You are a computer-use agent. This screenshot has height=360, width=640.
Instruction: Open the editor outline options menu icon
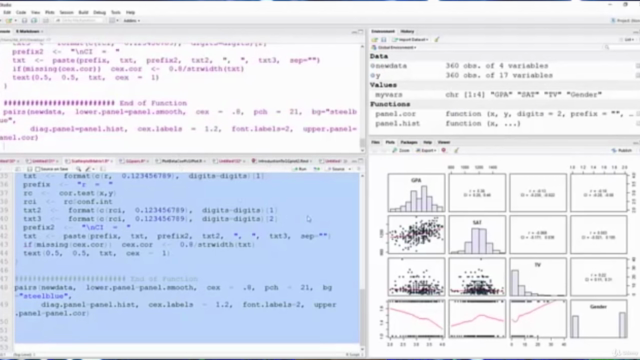click(359, 169)
